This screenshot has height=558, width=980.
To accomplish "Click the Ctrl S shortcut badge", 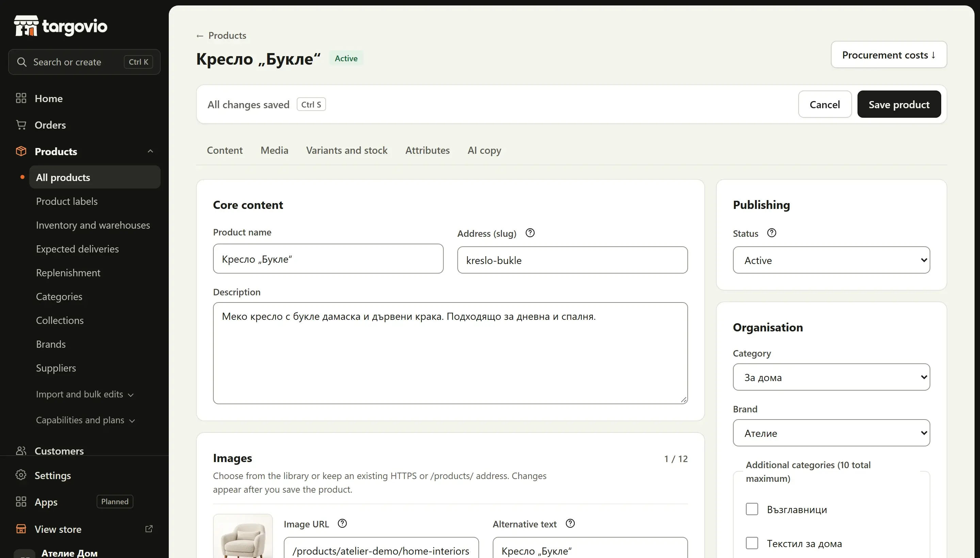I will tap(311, 104).
